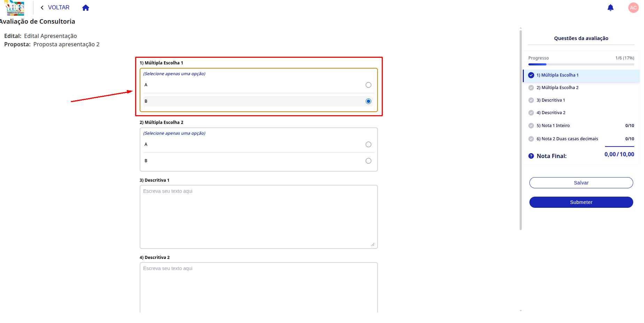Image resolution: width=644 pixels, height=323 pixels.
Task: Click check icon beside Descritiva 1
Action: pos(531,100)
